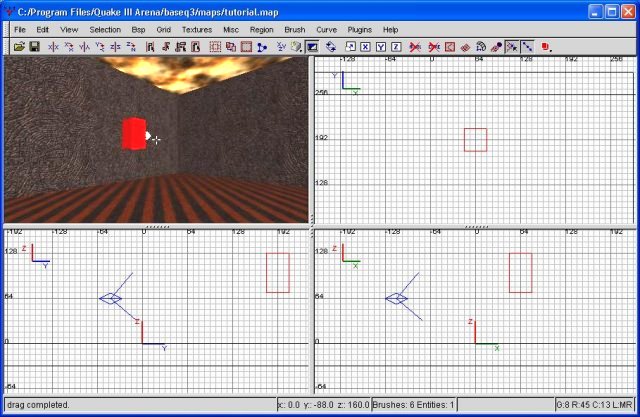Rotate the selection around the Z axis
The image size is (640, 417).
[131, 47]
